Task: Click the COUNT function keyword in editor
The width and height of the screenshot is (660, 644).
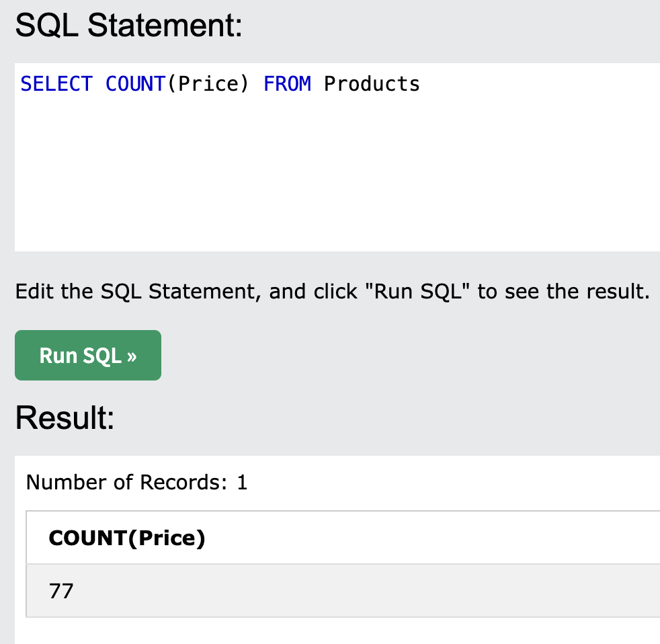Action: pos(135,84)
